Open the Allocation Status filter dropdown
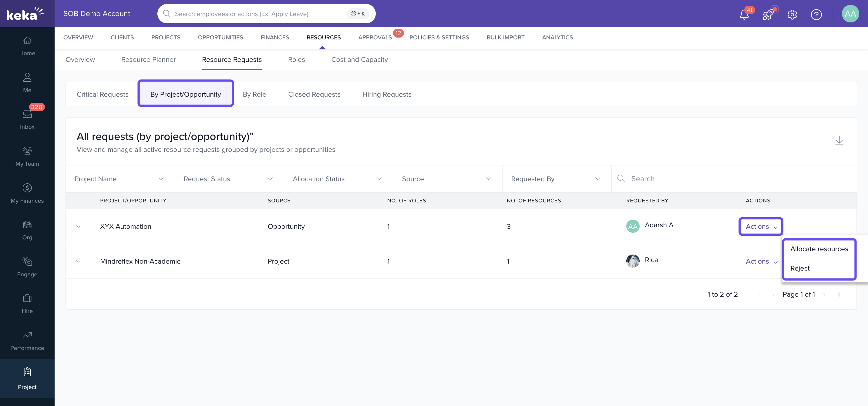The image size is (868, 406). (x=338, y=179)
